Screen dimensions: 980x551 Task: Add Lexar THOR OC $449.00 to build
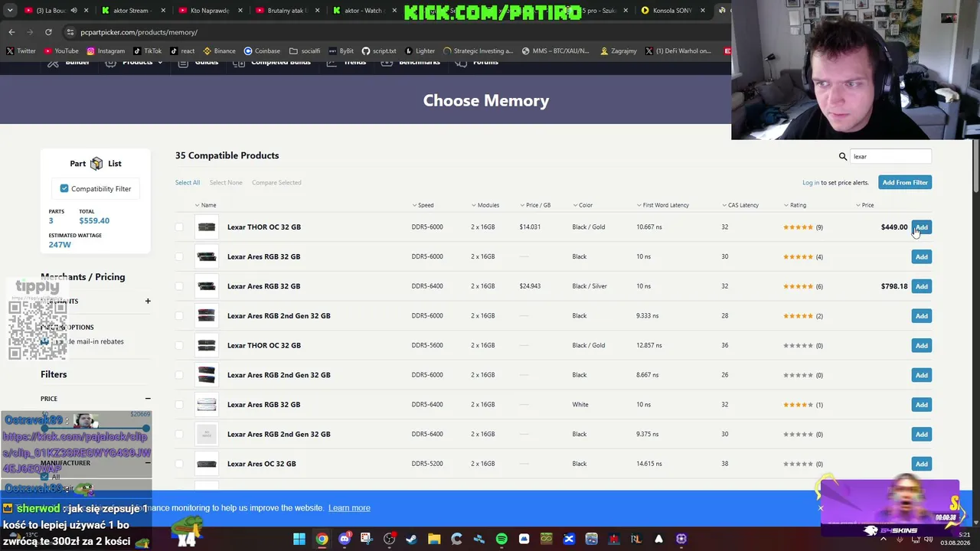(x=922, y=227)
